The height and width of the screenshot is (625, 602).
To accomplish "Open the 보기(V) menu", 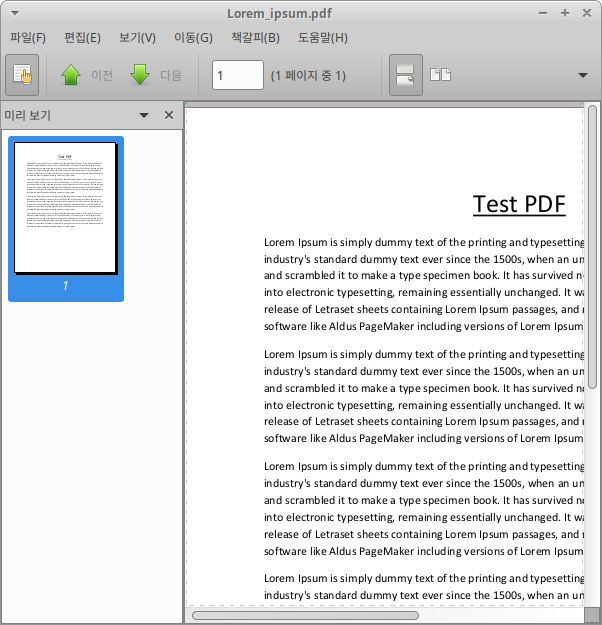I will pos(137,38).
